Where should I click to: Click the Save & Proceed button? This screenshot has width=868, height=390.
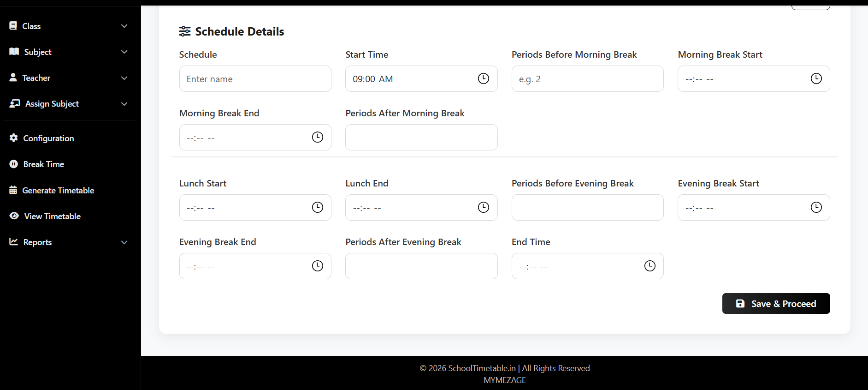776,304
